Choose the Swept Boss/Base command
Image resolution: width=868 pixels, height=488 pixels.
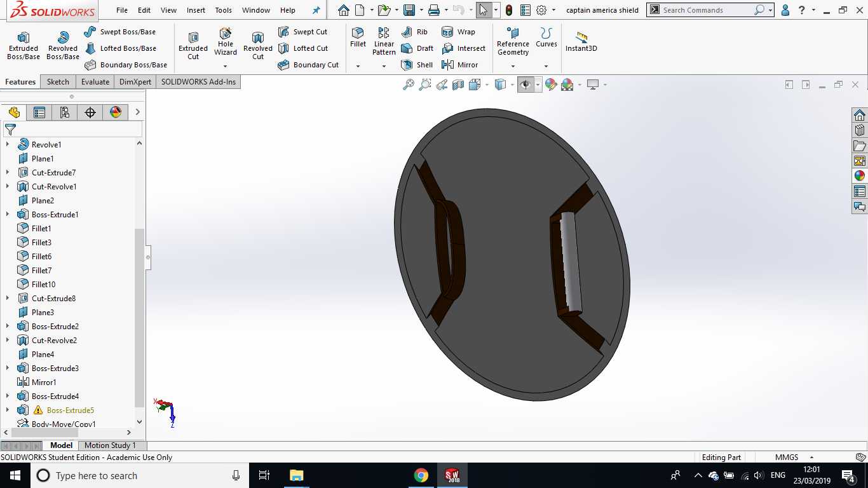[x=120, y=32]
